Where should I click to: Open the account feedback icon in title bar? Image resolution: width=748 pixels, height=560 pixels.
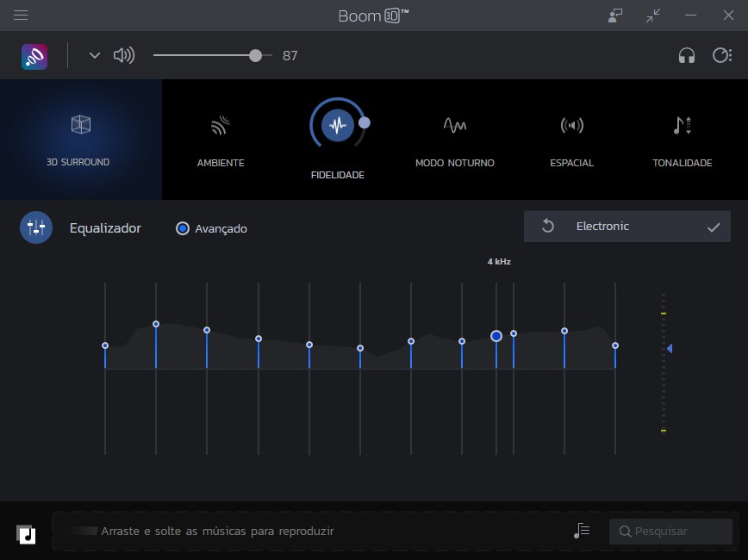[615, 16]
